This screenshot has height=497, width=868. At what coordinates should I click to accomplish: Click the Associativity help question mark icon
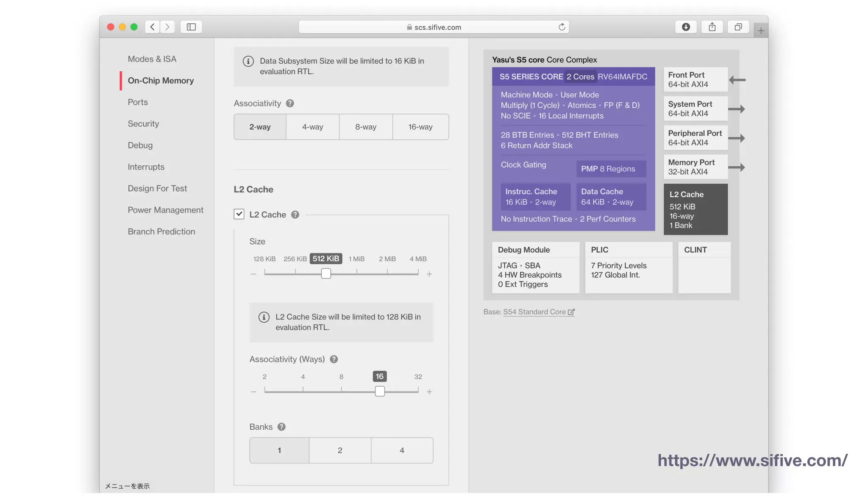[x=290, y=103]
